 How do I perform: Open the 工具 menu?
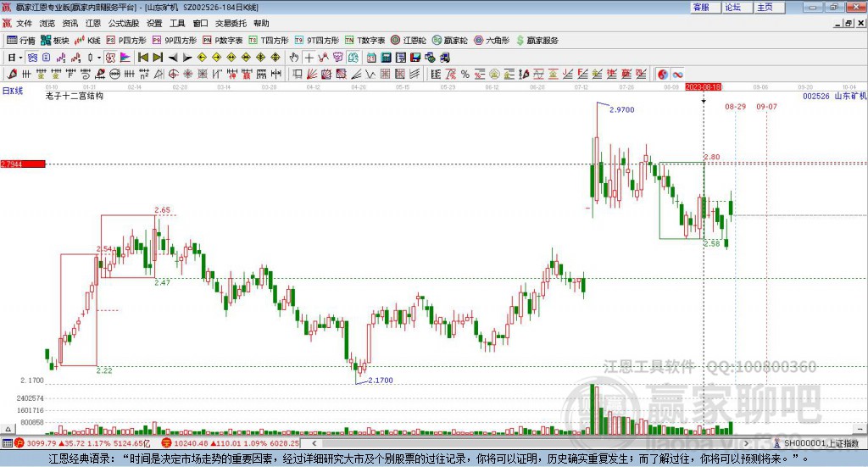177,23
